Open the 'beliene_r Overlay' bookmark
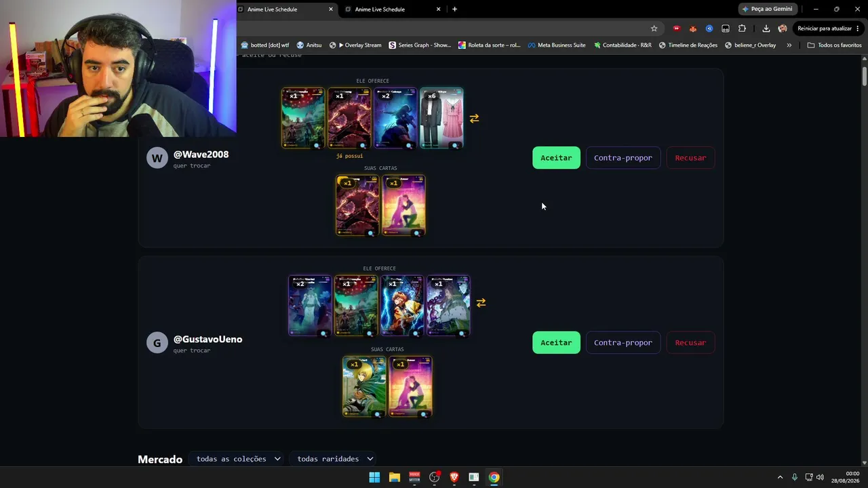Viewport: 868px width, 488px height. [750, 45]
